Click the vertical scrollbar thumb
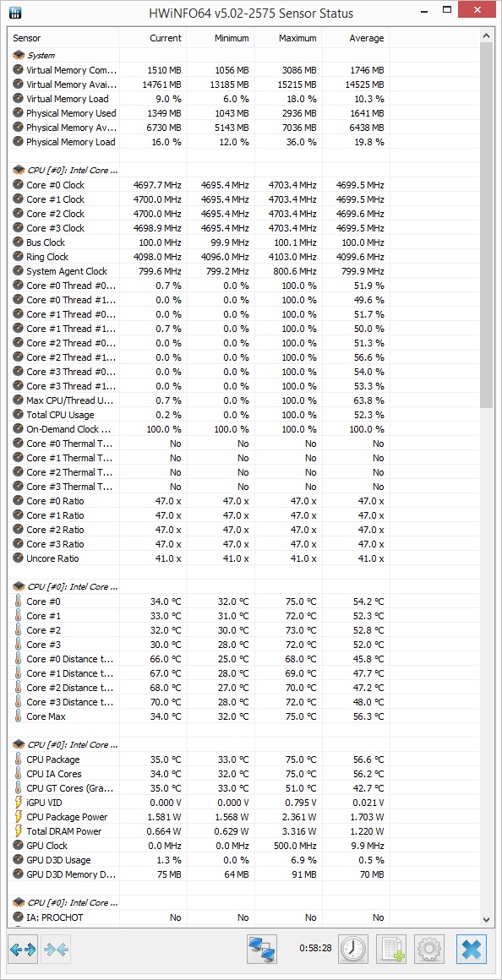The image size is (502, 980). (x=487, y=225)
